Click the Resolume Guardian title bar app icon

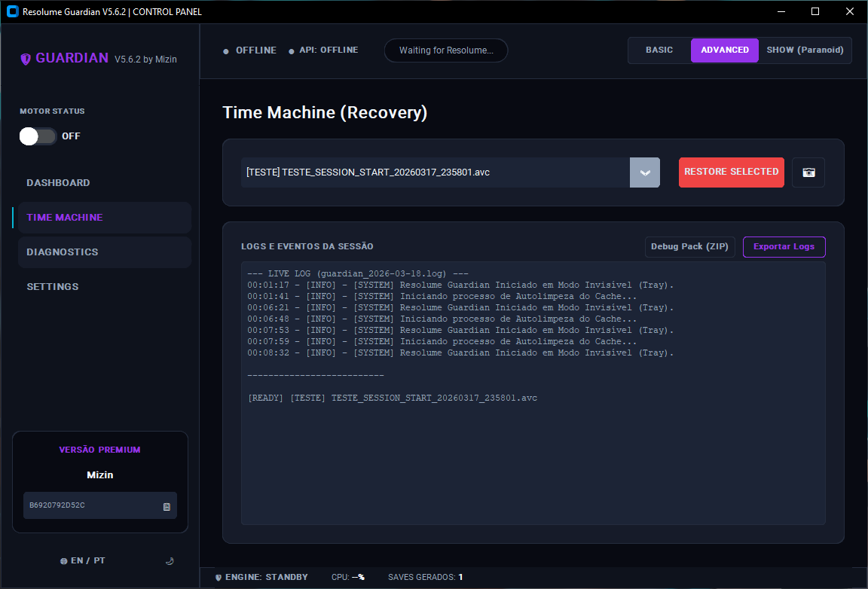(x=12, y=11)
